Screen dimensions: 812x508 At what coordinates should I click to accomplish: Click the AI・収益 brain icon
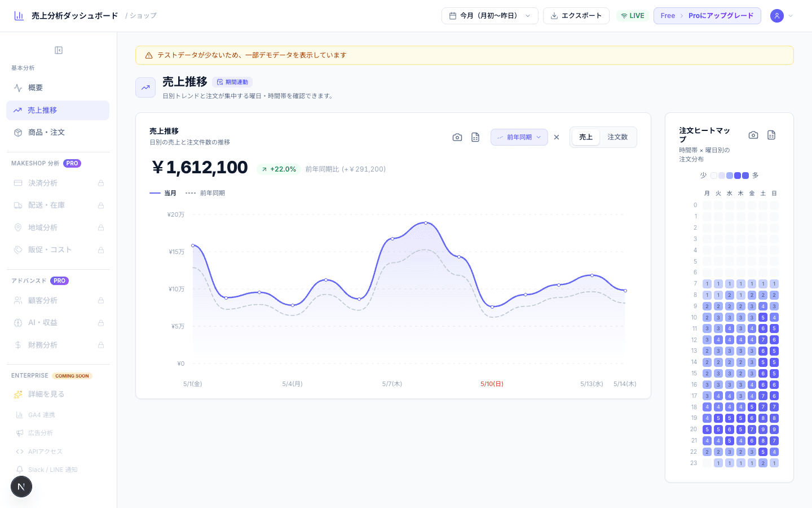[18, 323]
